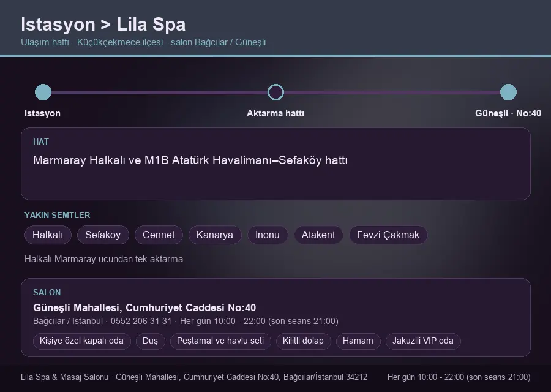Click the salon line with phone 0552 206 31 31
The width and height of the screenshot is (551, 392).
click(x=186, y=321)
